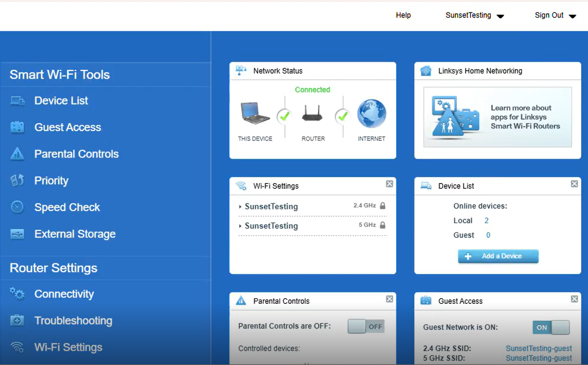
Task: Click the Device List widget header icon
Action: pyautogui.click(x=426, y=186)
